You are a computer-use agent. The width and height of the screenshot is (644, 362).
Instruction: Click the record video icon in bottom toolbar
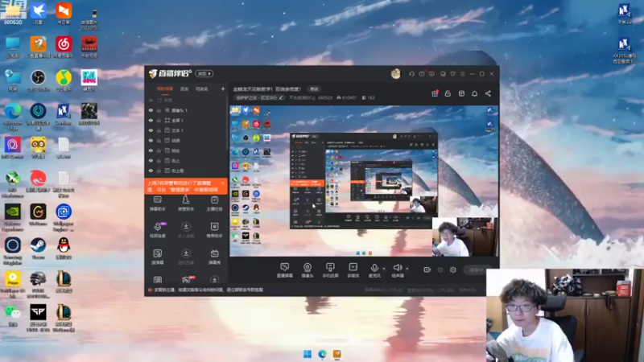click(x=427, y=269)
